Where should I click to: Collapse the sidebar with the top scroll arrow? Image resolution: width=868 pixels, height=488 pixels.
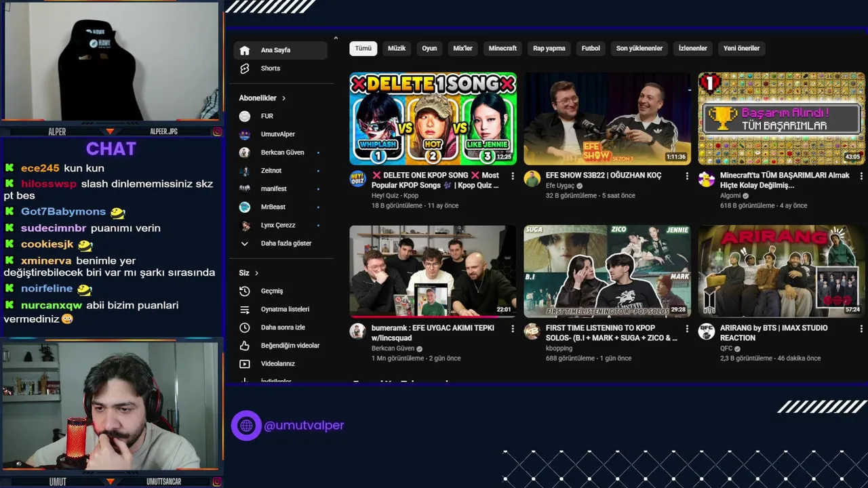(x=336, y=38)
